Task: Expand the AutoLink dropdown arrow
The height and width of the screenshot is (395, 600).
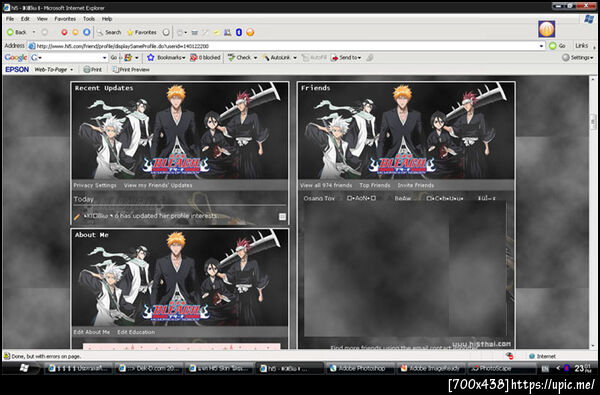Action: click(295, 57)
